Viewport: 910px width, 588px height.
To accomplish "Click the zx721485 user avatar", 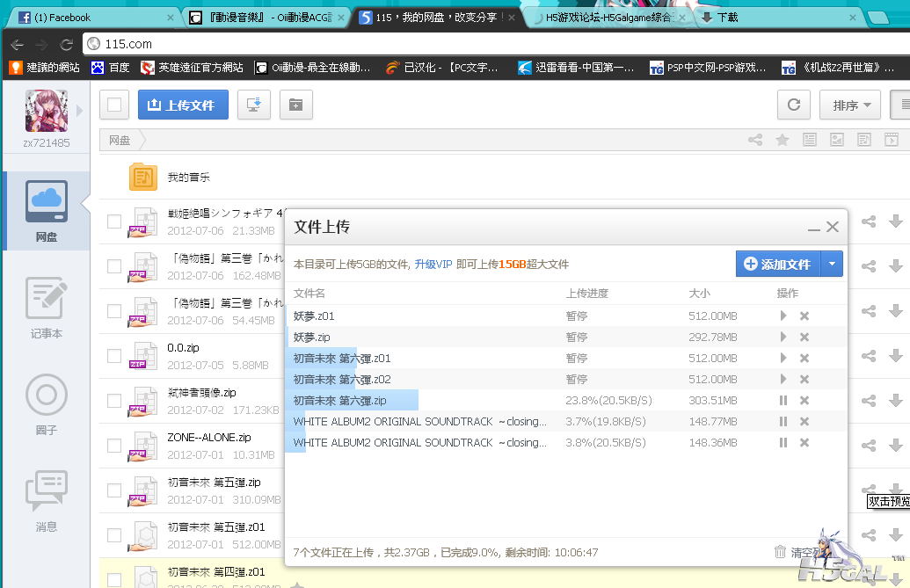I will click(47, 111).
